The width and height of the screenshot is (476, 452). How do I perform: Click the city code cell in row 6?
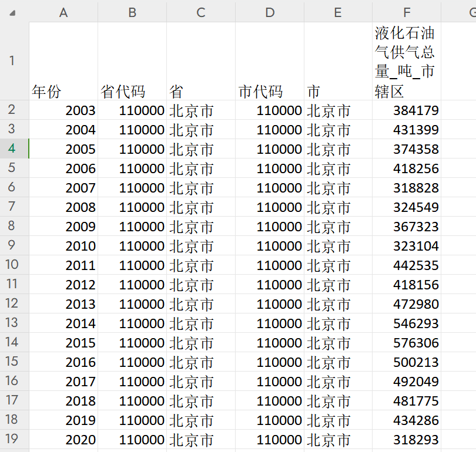coord(270,188)
